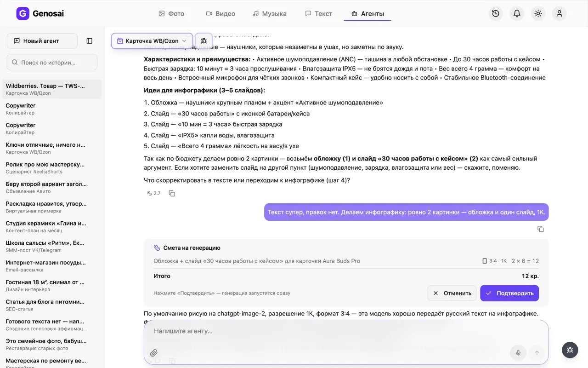This screenshot has width=588, height=368.
Task: Click the Genosai brand name
Action: [x=48, y=14]
